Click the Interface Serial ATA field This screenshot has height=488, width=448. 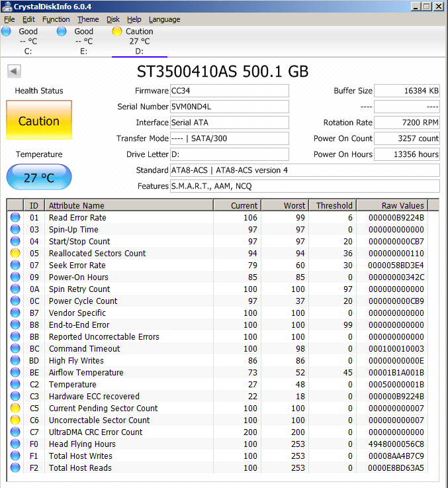point(229,122)
